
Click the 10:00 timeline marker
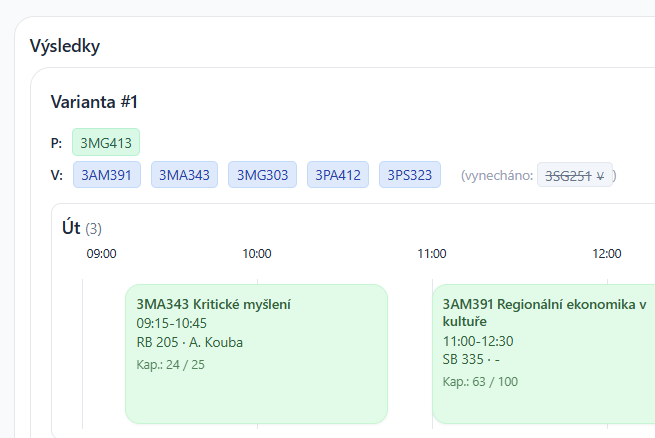coord(257,254)
